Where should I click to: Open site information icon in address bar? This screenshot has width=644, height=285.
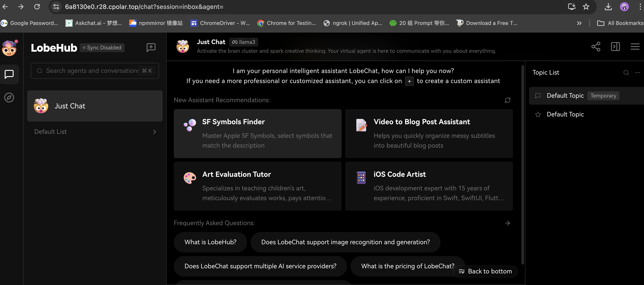pyautogui.click(x=56, y=7)
